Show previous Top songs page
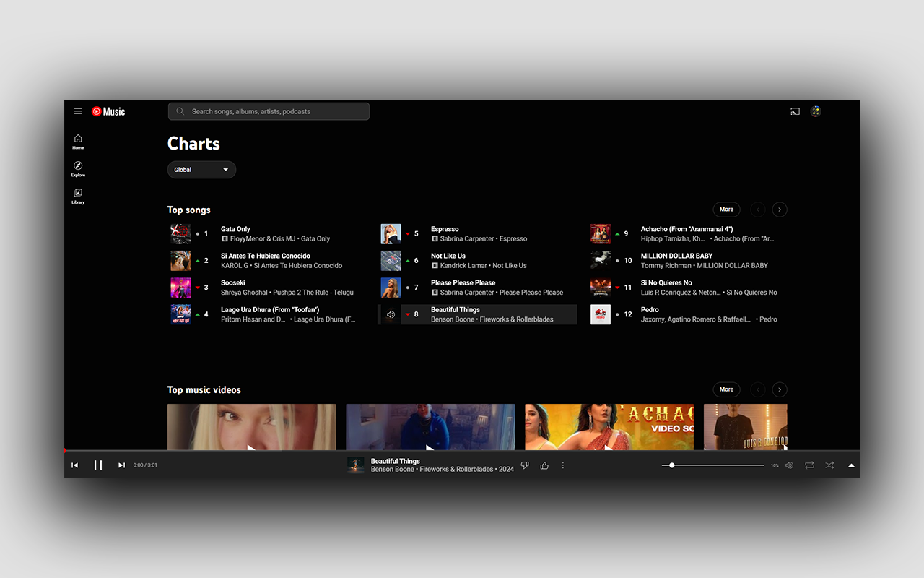Viewport: 924px width, 578px height. point(757,210)
